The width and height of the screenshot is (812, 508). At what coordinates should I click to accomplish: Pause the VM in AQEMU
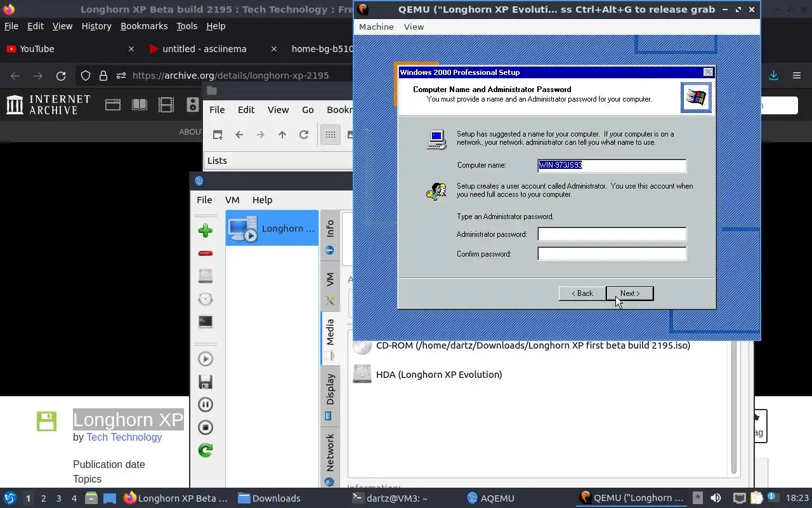205,404
